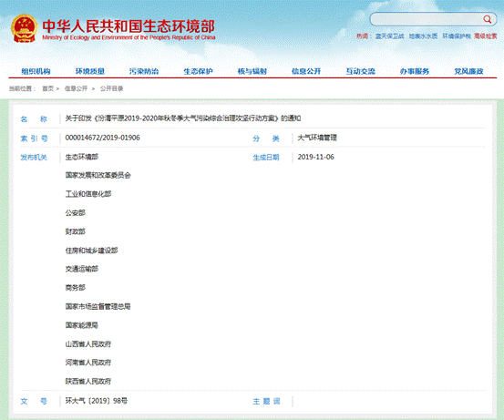Click the red magnifier search icon
The width and height of the screenshot is (504, 420).
(x=488, y=19)
